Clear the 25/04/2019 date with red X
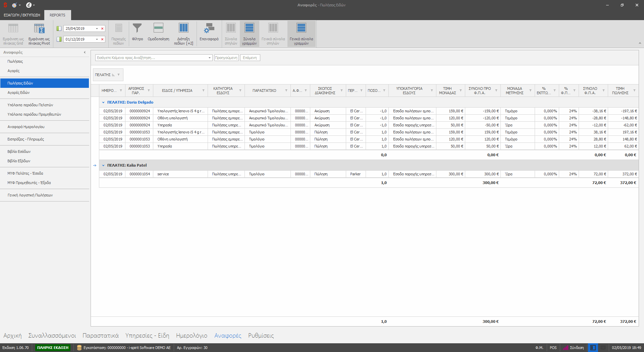 [x=102, y=28]
